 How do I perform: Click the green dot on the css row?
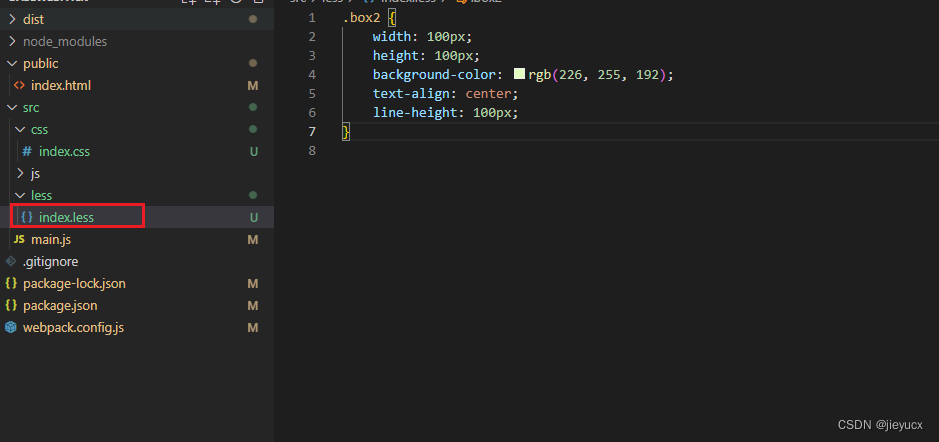[253, 129]
